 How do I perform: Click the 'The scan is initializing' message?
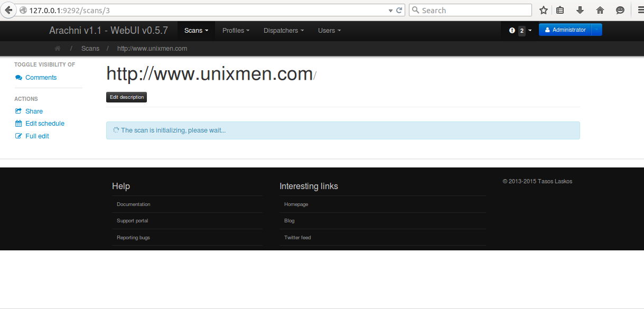pyautogui.click(x=343, y=130)
